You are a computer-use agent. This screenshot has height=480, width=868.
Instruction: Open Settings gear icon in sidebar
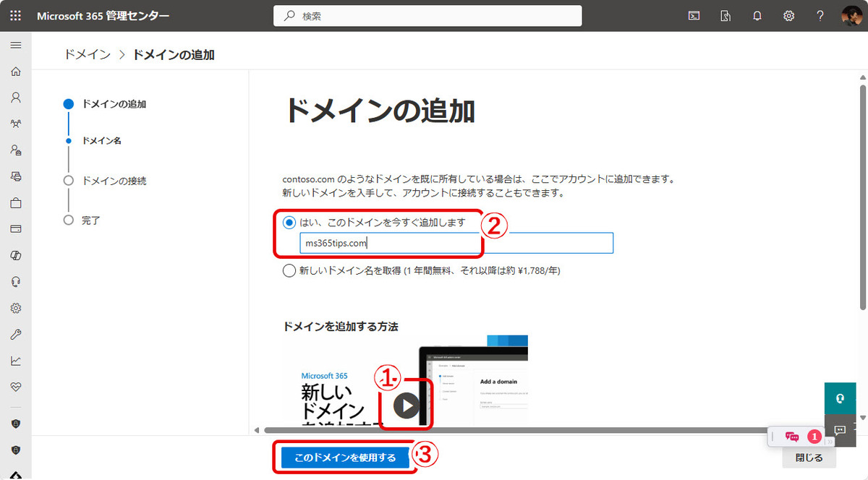(x=16, y=308)
